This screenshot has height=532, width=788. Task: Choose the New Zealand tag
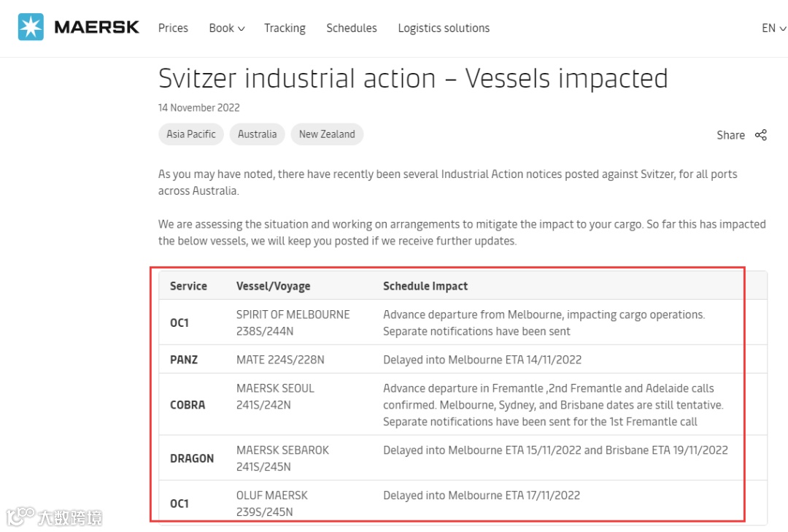tap(327, 134)
